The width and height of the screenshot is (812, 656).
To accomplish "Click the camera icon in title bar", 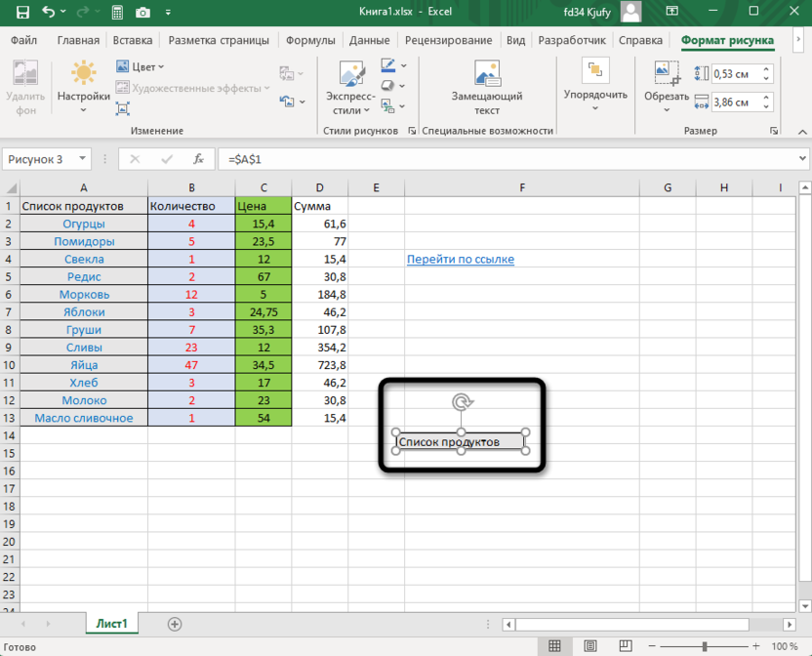I will pos(143,13).
